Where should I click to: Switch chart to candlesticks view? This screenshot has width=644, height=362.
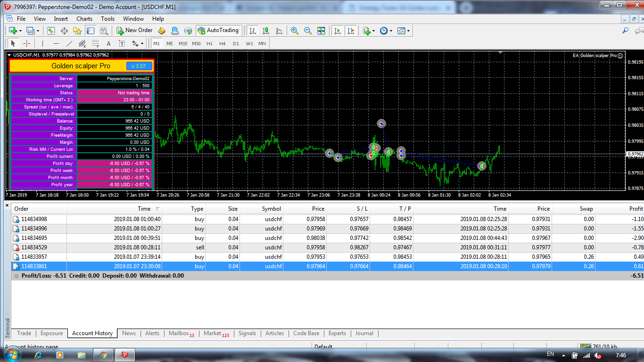[266, 31]
